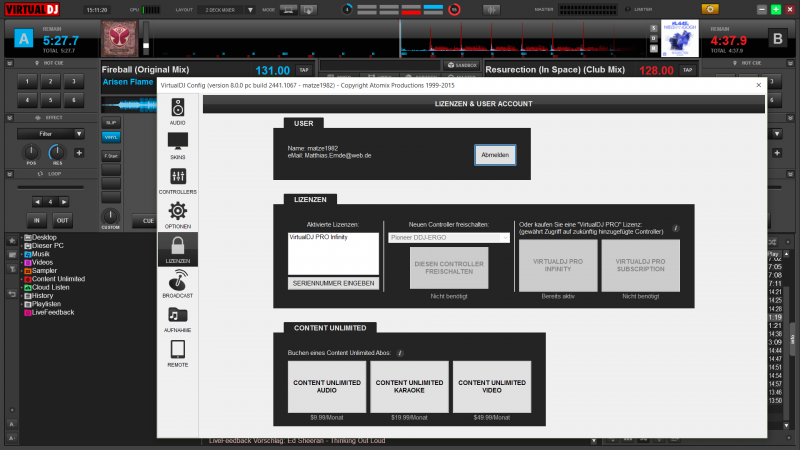
Task: Click deck B letter icon
Action: [x=778, y=38]
